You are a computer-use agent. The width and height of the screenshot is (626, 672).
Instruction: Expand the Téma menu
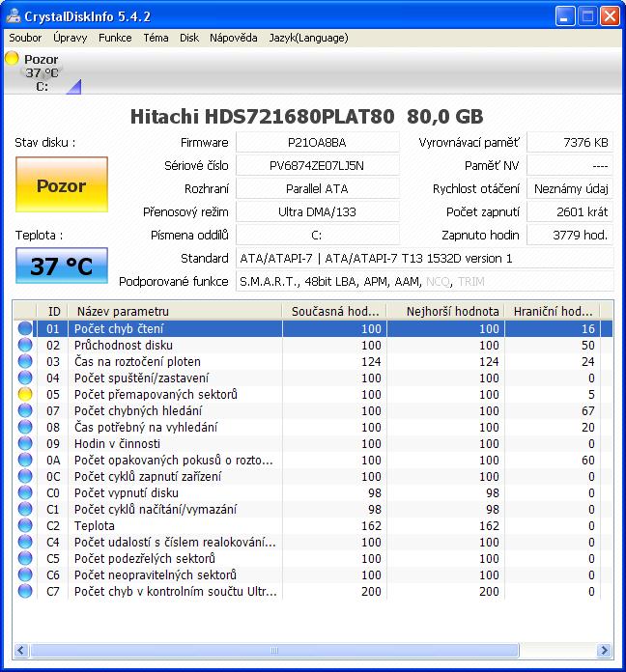click(x=156, y=38)
